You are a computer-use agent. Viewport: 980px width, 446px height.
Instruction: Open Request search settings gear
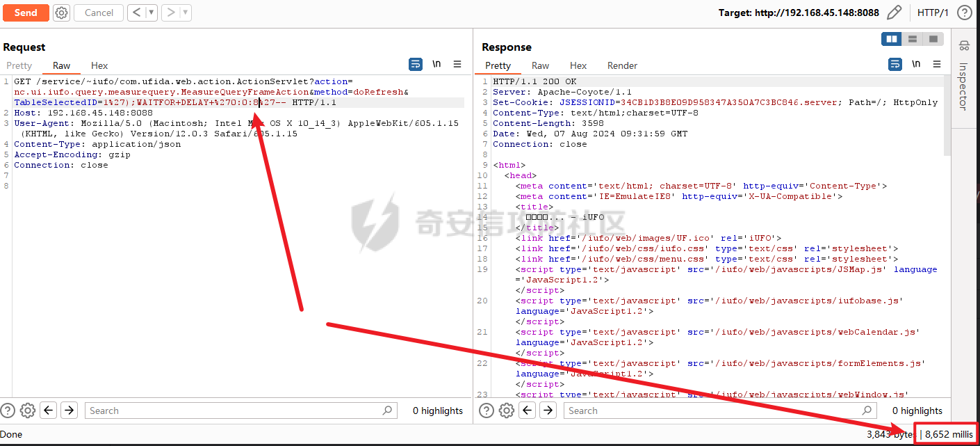28,411
